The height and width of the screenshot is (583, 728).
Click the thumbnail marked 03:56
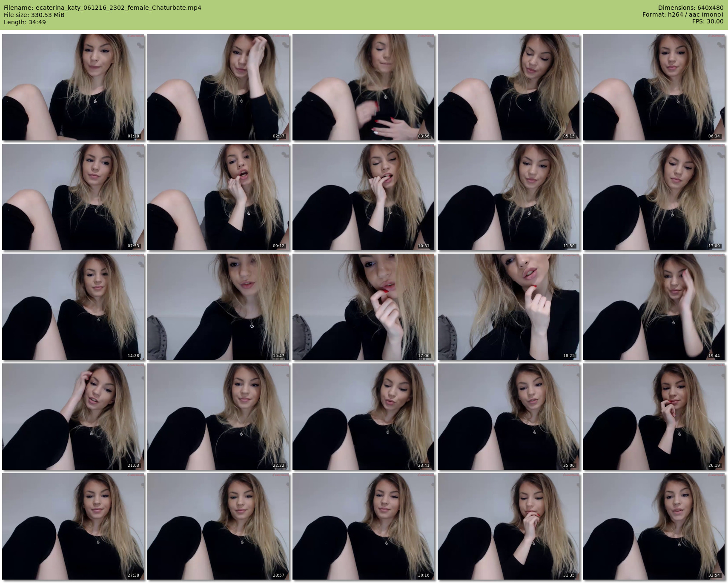point(363,87)
